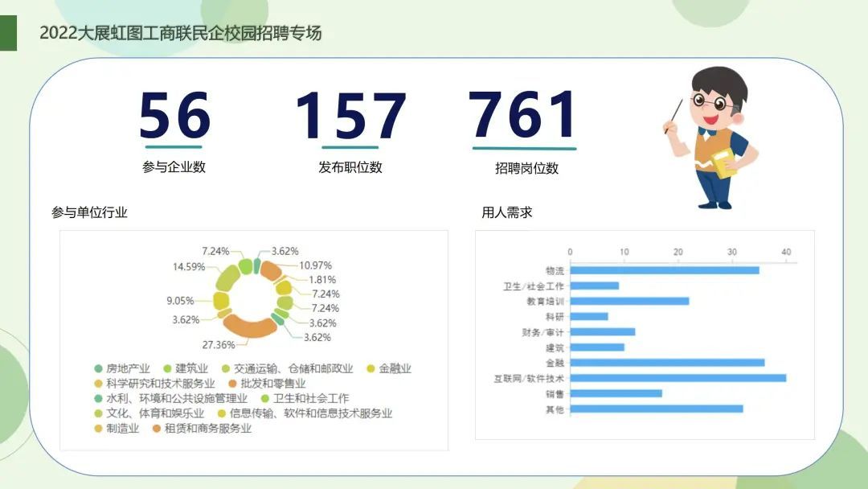Click the 房地产业 legend color dot
This screenshot has height=489, width=868.
pos(99,368)
